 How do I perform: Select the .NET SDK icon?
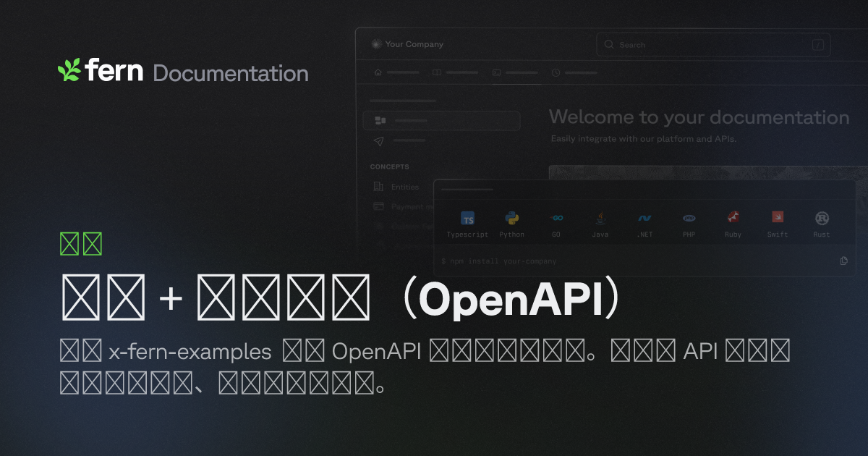(644, 218)
